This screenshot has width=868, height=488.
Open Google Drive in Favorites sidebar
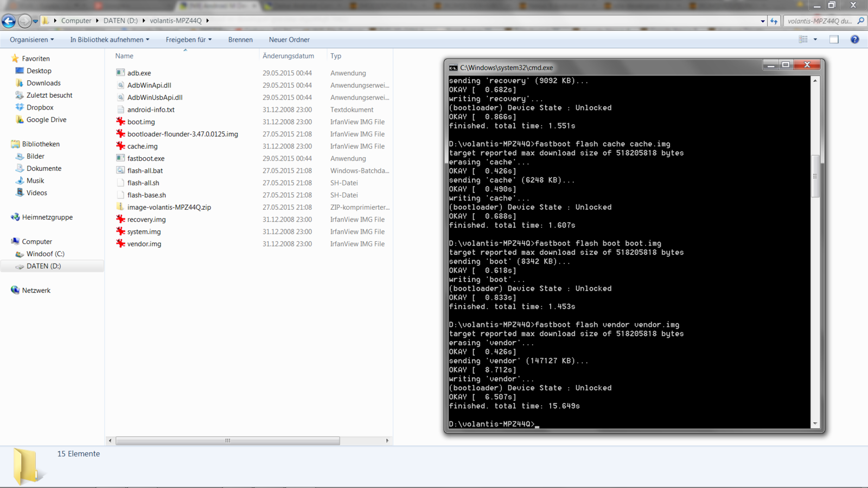[46, 120]
